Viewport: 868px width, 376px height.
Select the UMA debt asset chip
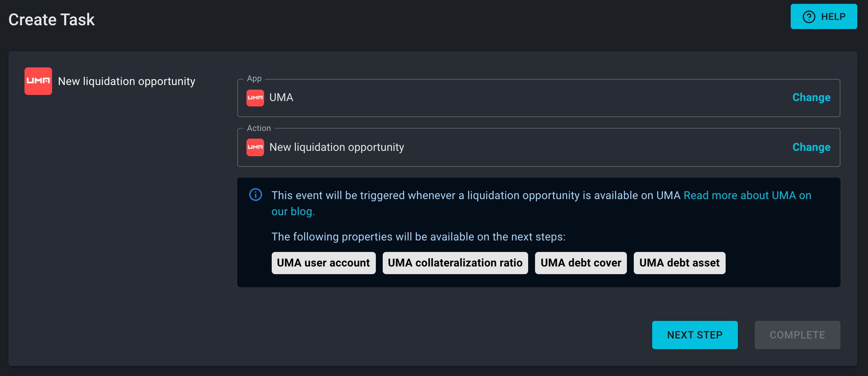(x=679, y=263)
